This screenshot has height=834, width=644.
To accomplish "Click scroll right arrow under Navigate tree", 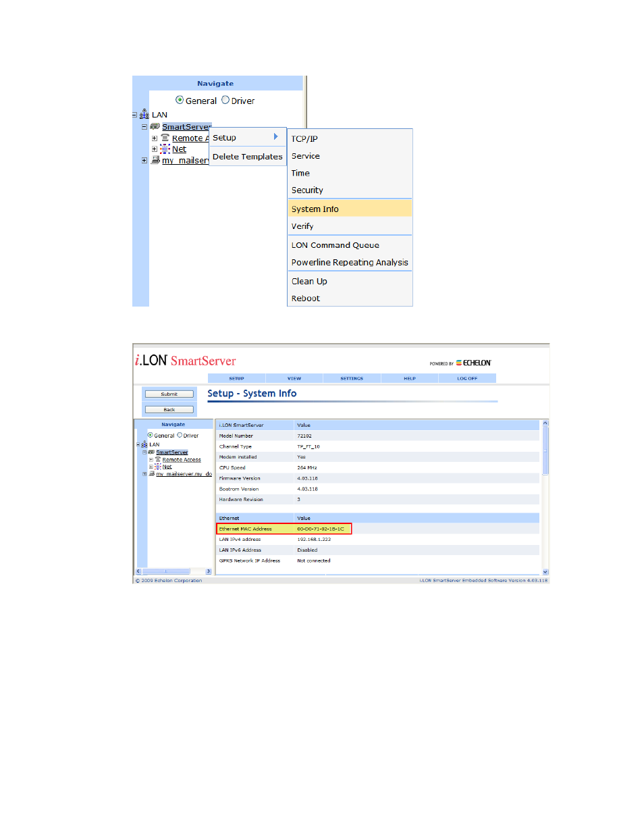I will (209, 571).
